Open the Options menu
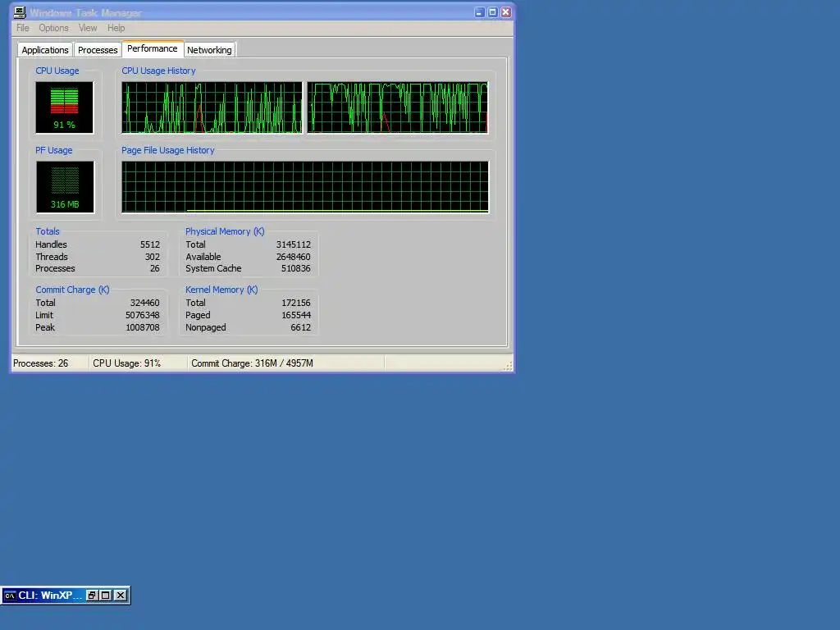Viewport: 840px width, 630px height. [x=53, y=28]
